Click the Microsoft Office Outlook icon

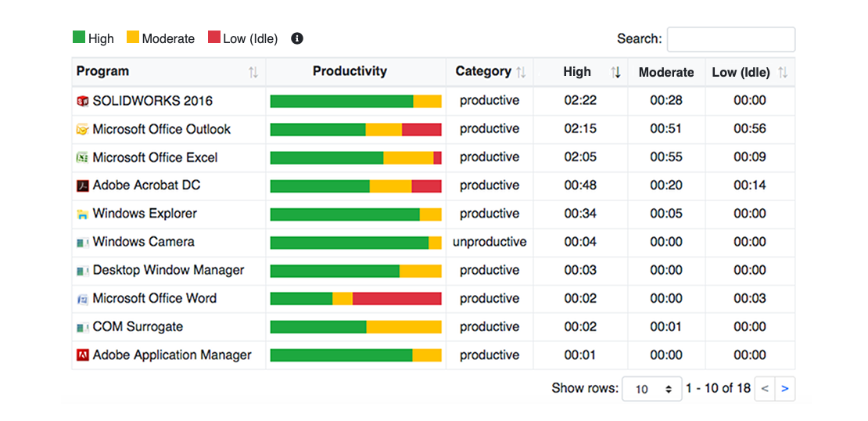(x=82, y=129)
